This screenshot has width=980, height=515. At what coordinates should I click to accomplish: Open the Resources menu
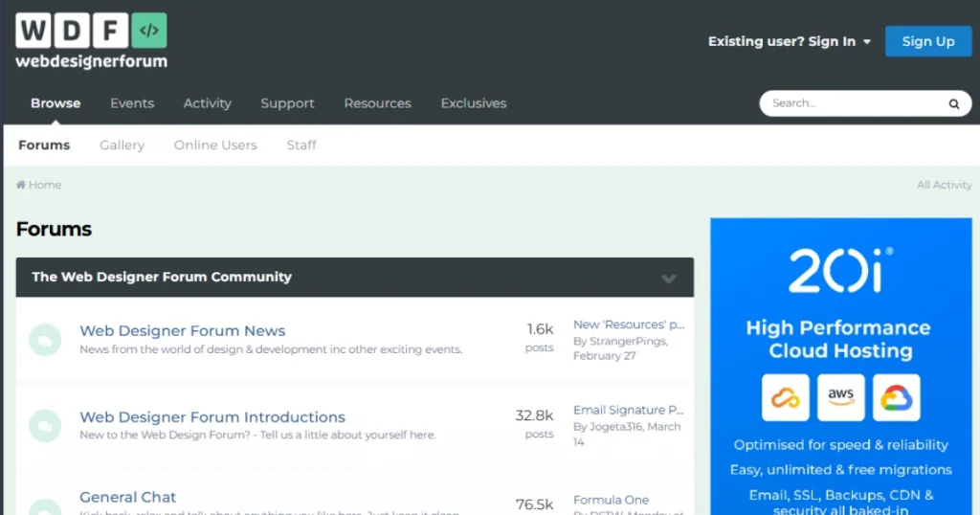tap(377, 103)
